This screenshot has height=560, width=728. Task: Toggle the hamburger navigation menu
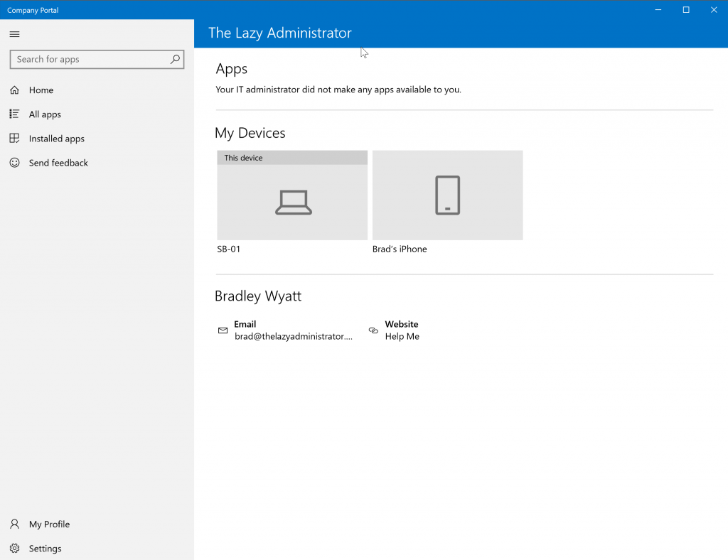[x=14, y=34]
